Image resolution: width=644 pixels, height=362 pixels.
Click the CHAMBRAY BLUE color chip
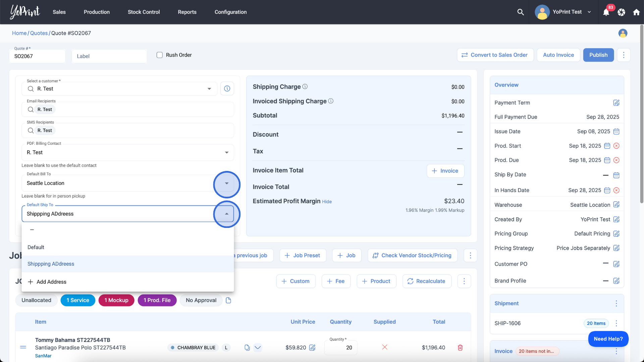(193, 348)
